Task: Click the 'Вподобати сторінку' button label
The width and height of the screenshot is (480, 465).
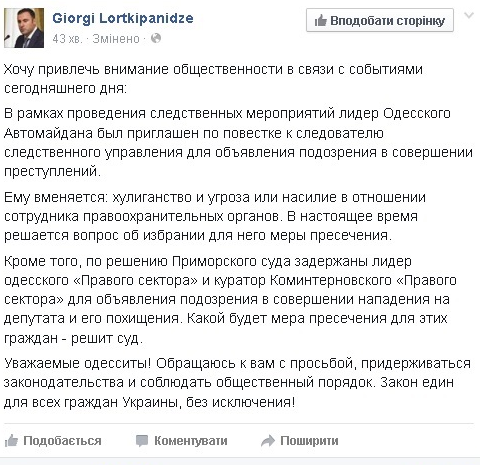Action: coord(387,21)
